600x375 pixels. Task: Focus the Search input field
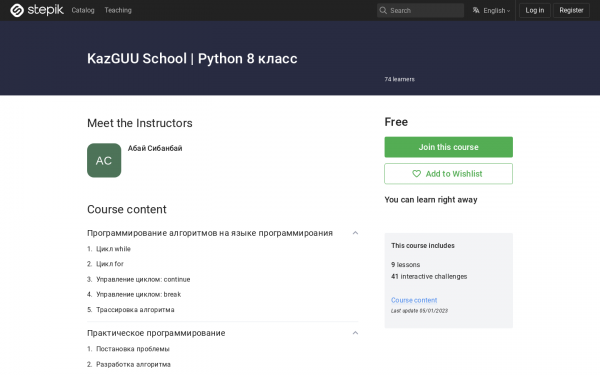pyautogui.click(x=420, y=10)
